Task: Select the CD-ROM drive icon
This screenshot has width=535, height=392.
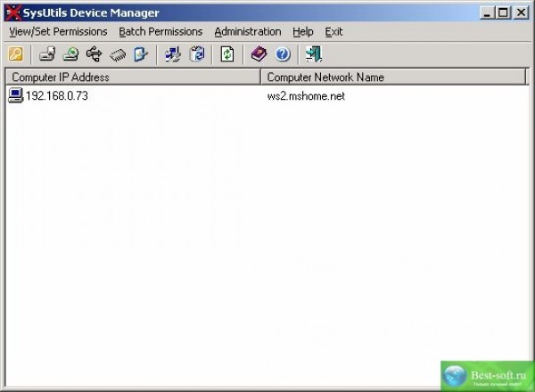Action: point(70,54)
